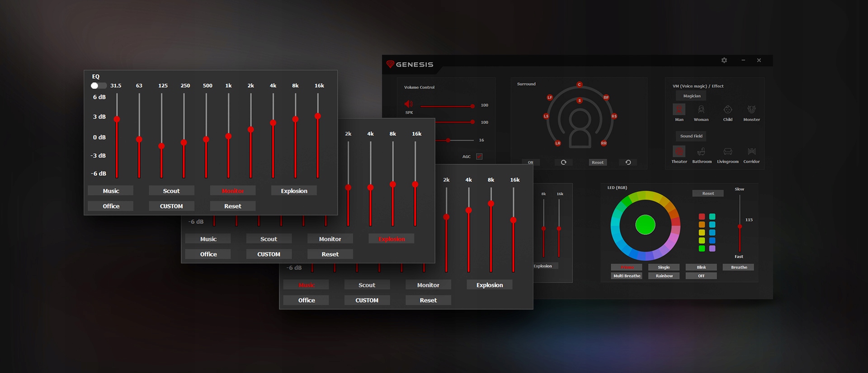868x373 pixels.
Task: Select the Corridor sound field icon
Action: 751,151
